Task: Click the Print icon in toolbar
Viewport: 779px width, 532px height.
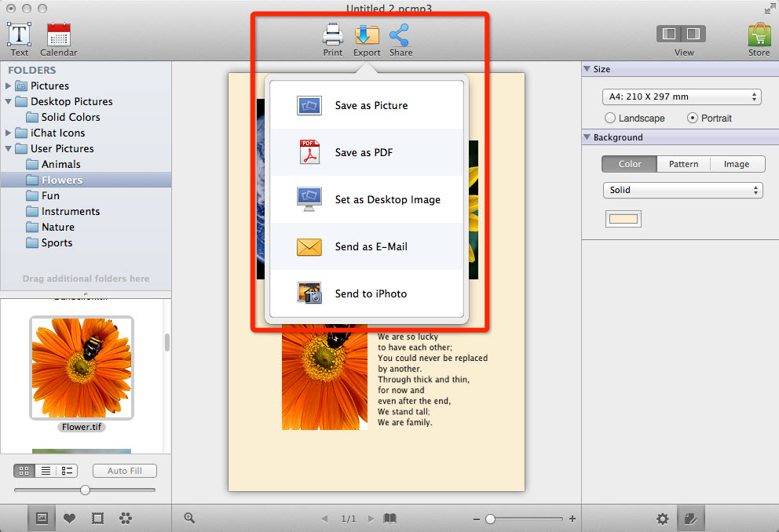Action: pos(333,35)
